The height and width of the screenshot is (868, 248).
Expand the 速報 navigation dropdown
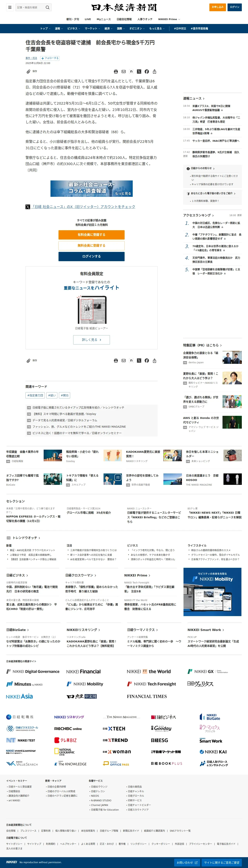coord(59,29)
